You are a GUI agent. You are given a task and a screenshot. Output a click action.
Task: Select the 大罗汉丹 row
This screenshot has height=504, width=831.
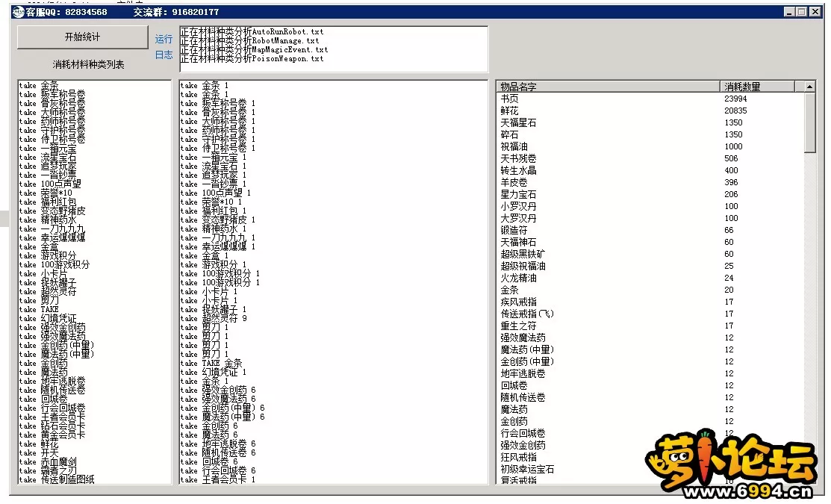[x=650, y=218]
